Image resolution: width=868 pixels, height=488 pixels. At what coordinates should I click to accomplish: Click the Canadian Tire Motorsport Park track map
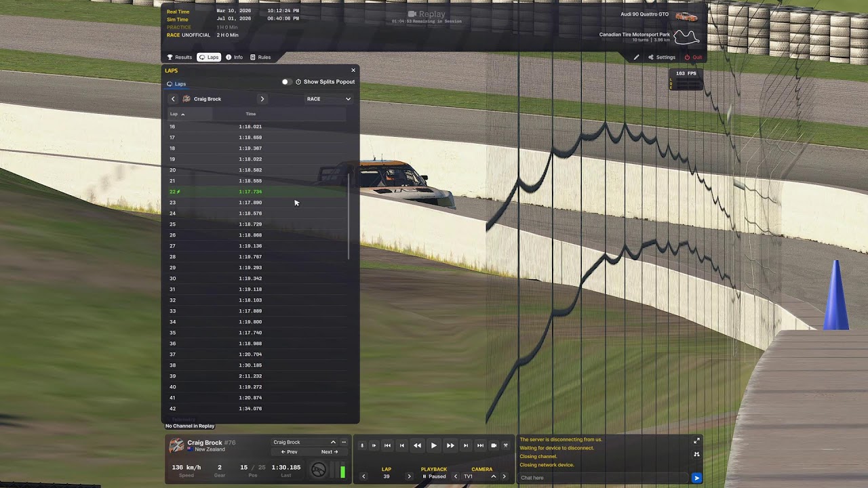pyautogui.click(x=686, y=37)
